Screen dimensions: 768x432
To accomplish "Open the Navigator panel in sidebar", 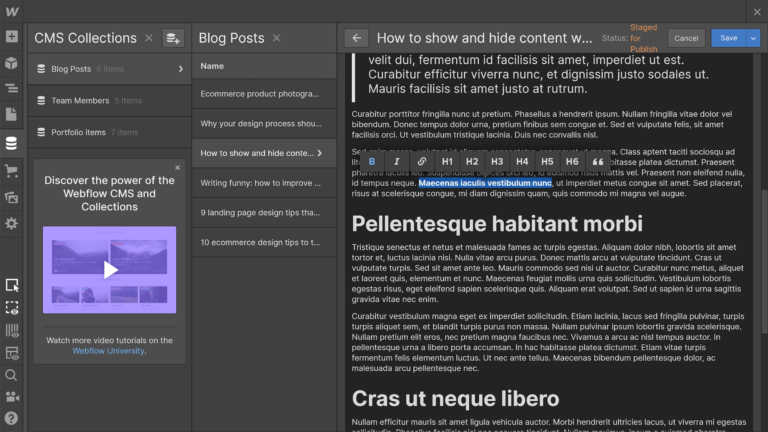I will 12,89.
